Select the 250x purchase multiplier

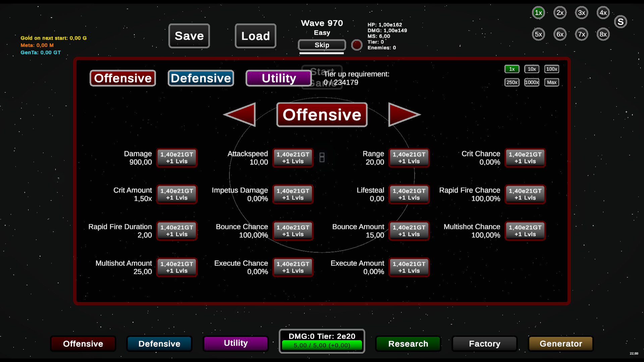pyautogui.click(x=512, y=82)
